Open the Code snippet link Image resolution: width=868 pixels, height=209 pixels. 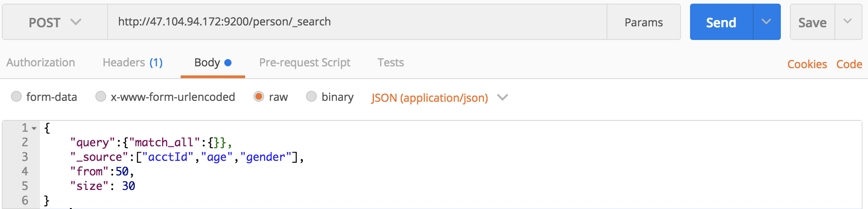(849, 64)
